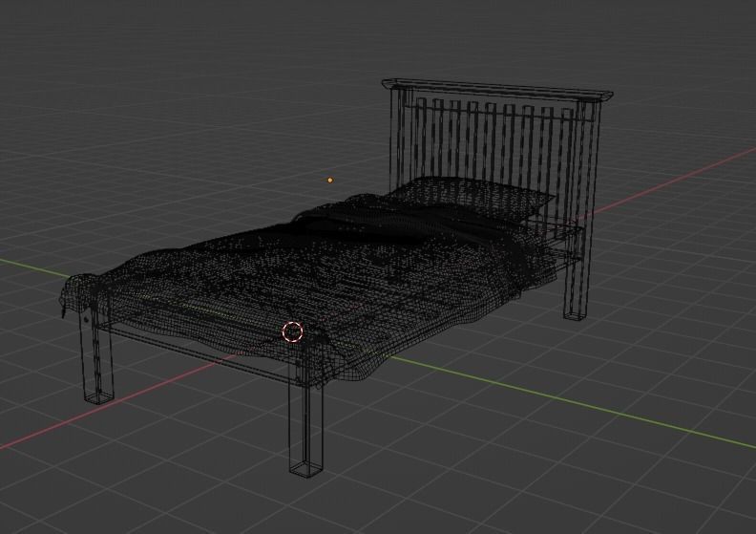Select the pillow wireframe mesh

pyautogui.click(x=475, y=198)
